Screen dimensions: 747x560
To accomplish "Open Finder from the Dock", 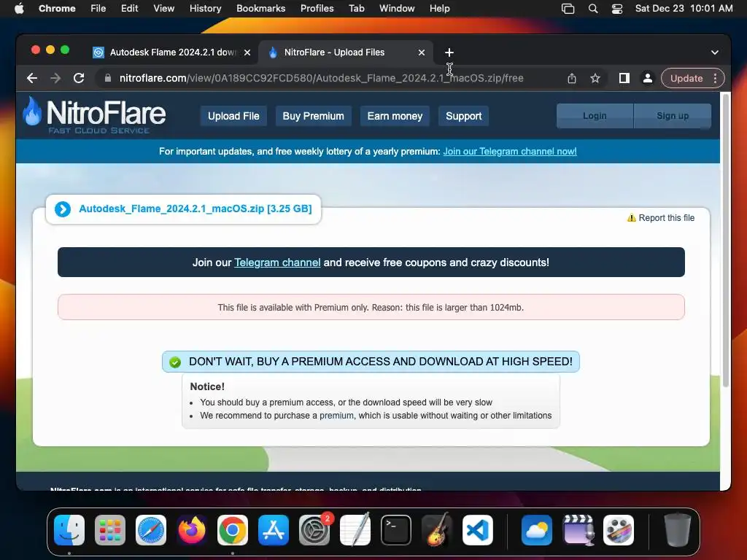I will click(x=69, y=530).
